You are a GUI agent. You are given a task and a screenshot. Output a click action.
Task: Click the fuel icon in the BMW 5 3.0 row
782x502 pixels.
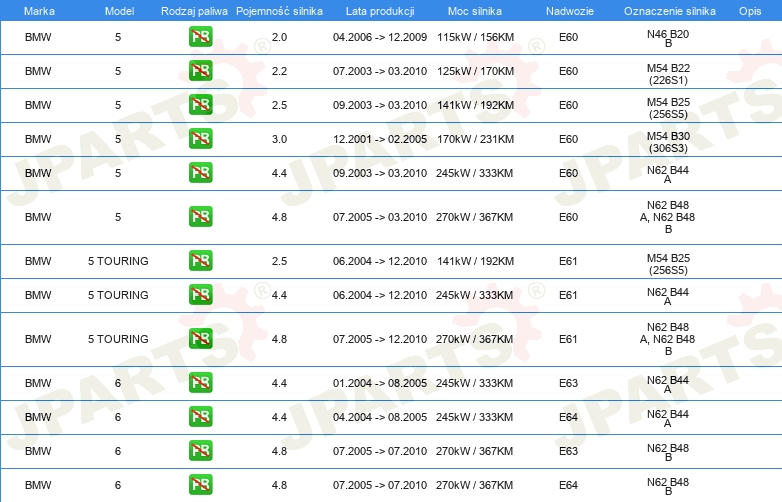tap(200, 139)
